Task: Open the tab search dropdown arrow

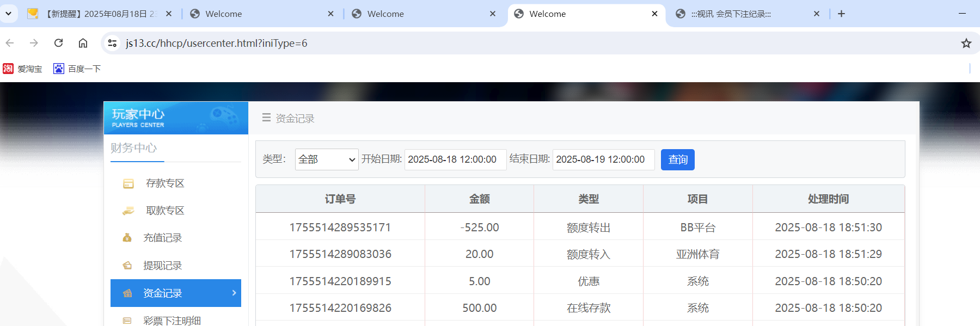Action: 9,14
